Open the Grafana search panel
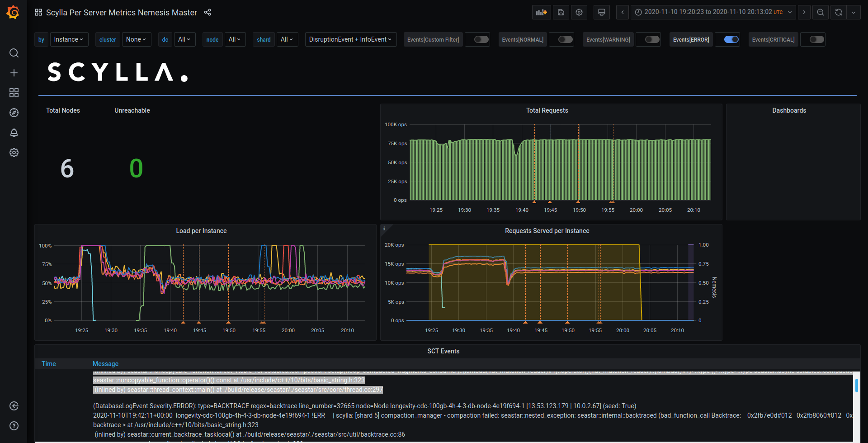The width and height of the screenshot is (868, 443). pos(14,53)
